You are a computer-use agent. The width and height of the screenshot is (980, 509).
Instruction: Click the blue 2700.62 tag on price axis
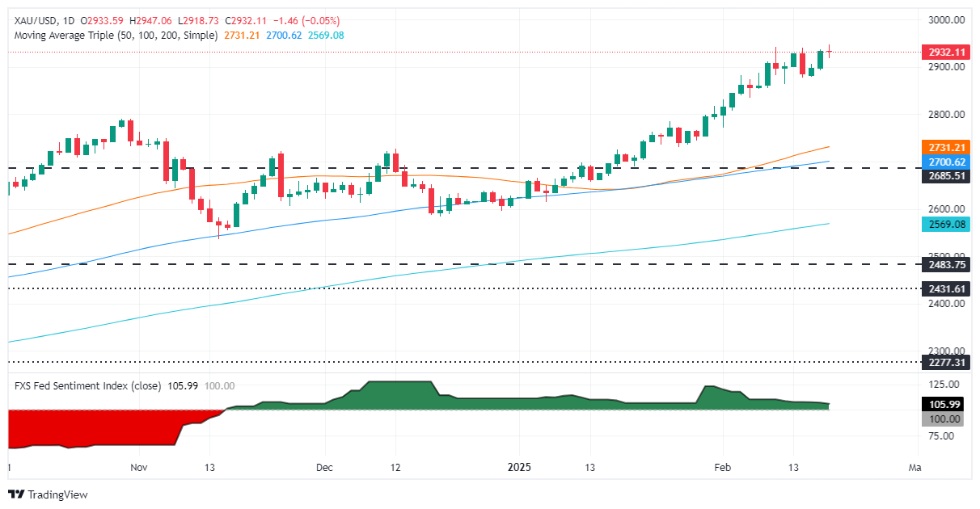(x=944, y=162)
